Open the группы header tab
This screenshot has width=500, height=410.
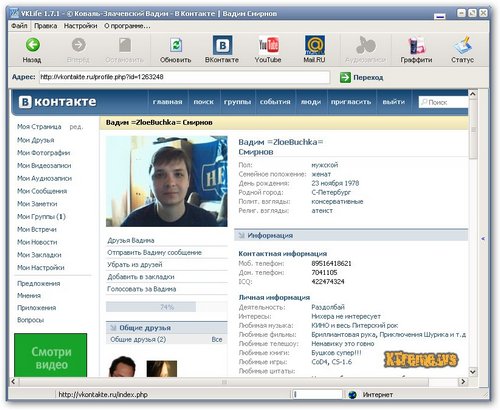(x=237, y=102)
